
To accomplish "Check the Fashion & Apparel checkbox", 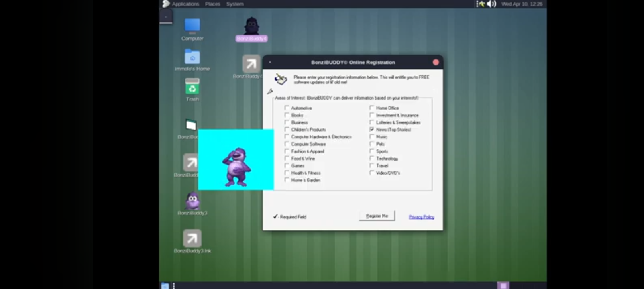I will pyautogui.click(x=287, y=151).
